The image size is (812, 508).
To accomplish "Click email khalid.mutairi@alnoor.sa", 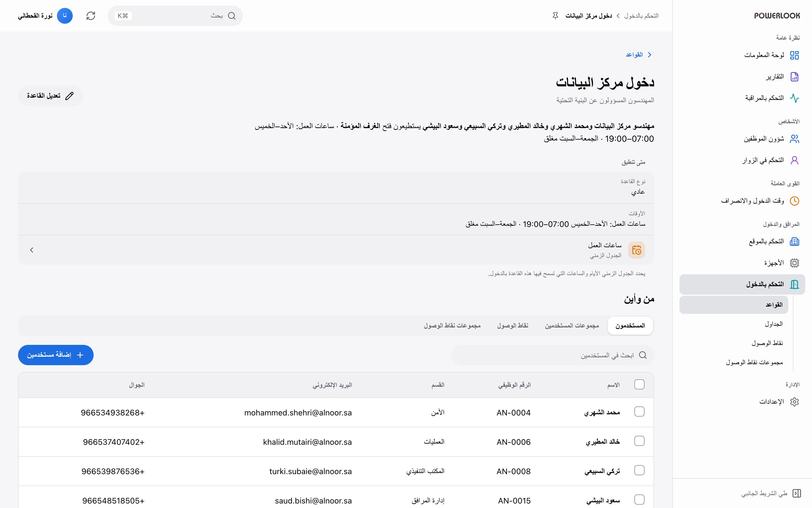I will [307, 442].
